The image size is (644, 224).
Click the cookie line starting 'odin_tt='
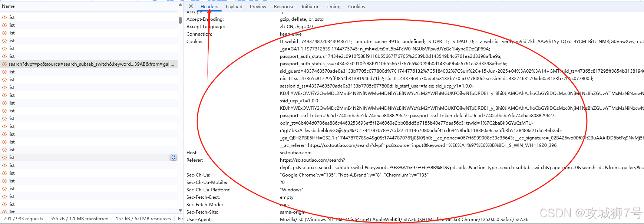[407, 123]
